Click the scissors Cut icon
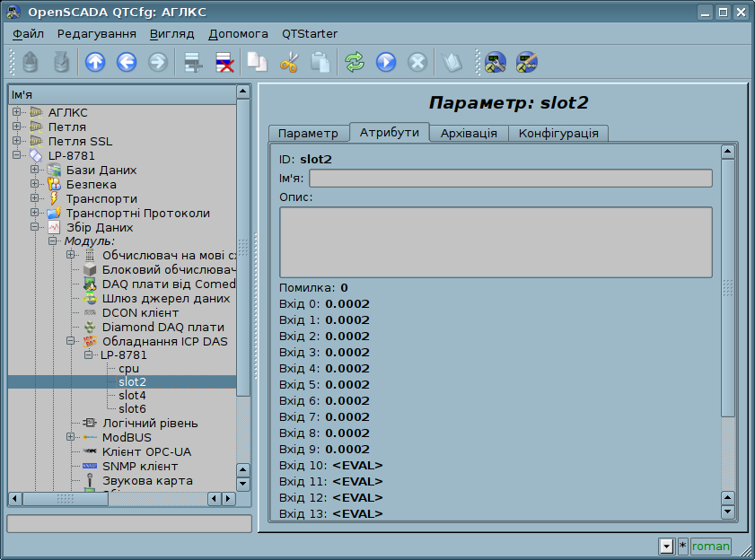 [288, 63]
